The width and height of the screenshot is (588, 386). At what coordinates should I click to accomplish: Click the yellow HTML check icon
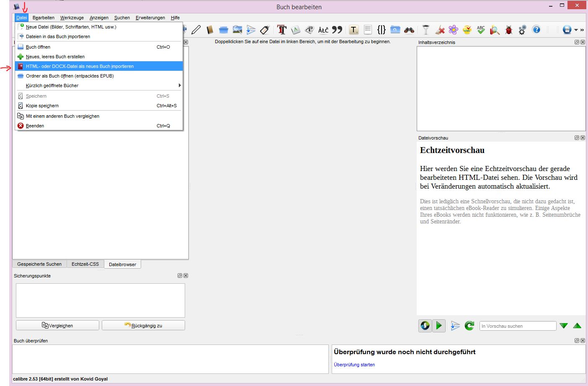(x=467, y=30)
